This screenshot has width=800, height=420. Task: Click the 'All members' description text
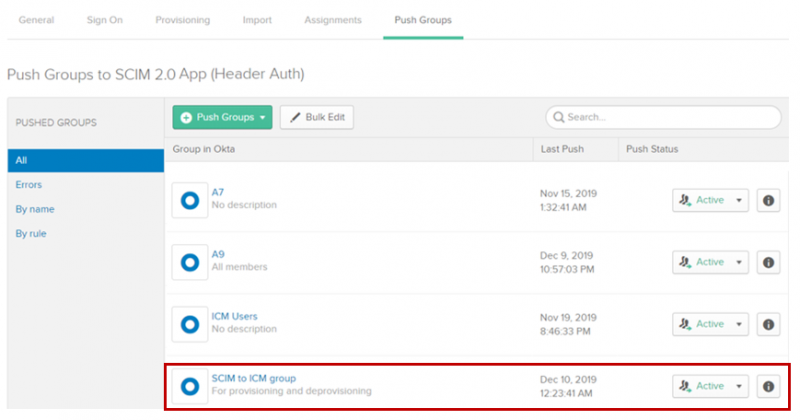point(239,267)
